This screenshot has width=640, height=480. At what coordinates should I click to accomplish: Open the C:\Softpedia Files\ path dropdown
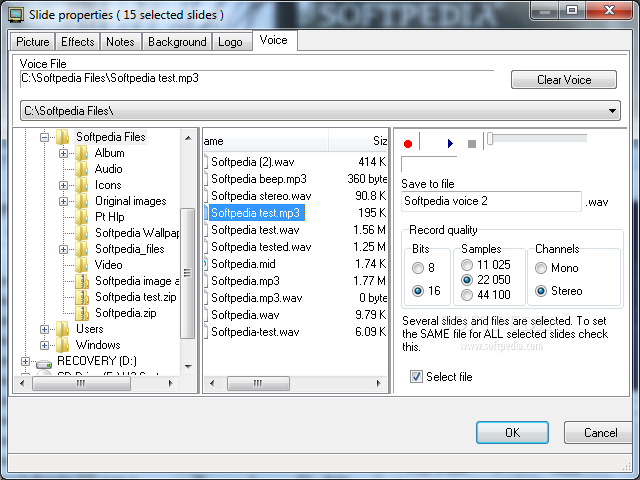[x=612, y=111]
